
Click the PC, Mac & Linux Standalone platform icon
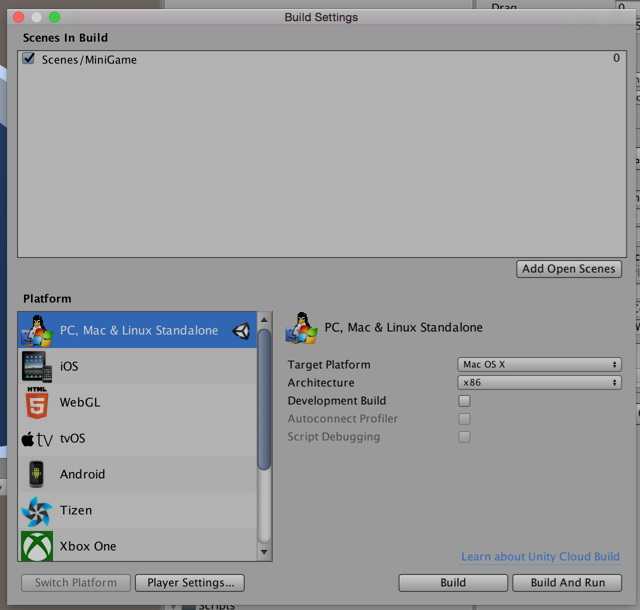(37, 331)
